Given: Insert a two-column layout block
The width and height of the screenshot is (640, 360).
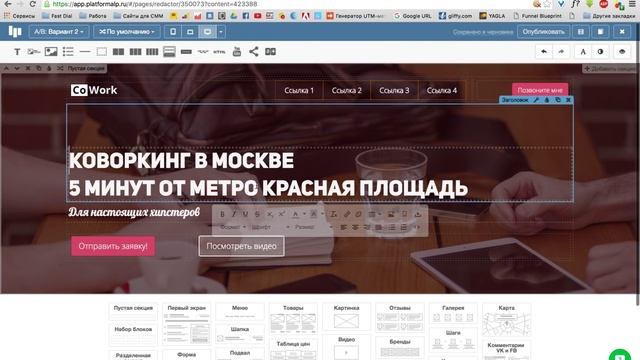Looking at the screenshot, I should click(x=118, y=52).
